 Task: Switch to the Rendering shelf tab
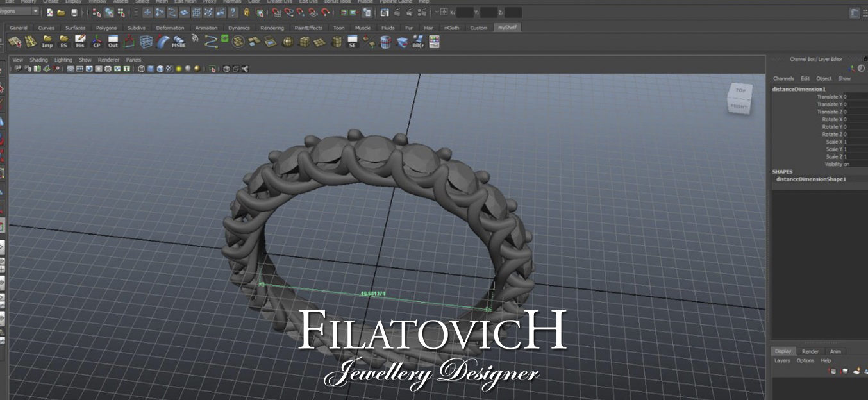click(x=272, y=28)
